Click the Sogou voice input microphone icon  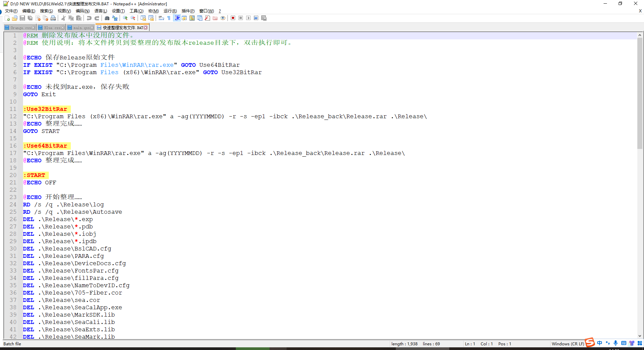pyautogui.click(x=616, y=343)
